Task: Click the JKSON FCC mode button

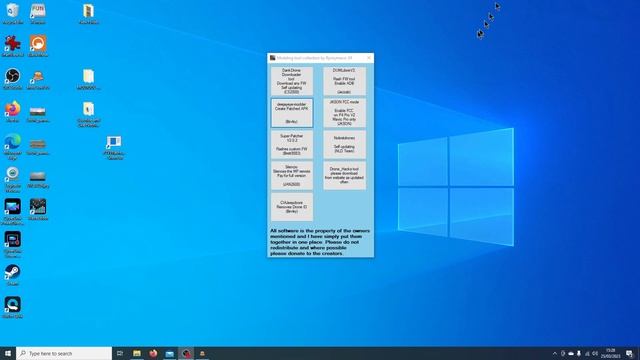Action: (x=344, y=113)
